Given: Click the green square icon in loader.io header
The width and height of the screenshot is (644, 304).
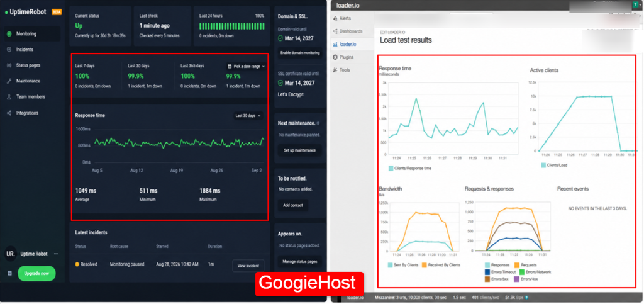Looking at the screenshot, I should coord(635,5).
